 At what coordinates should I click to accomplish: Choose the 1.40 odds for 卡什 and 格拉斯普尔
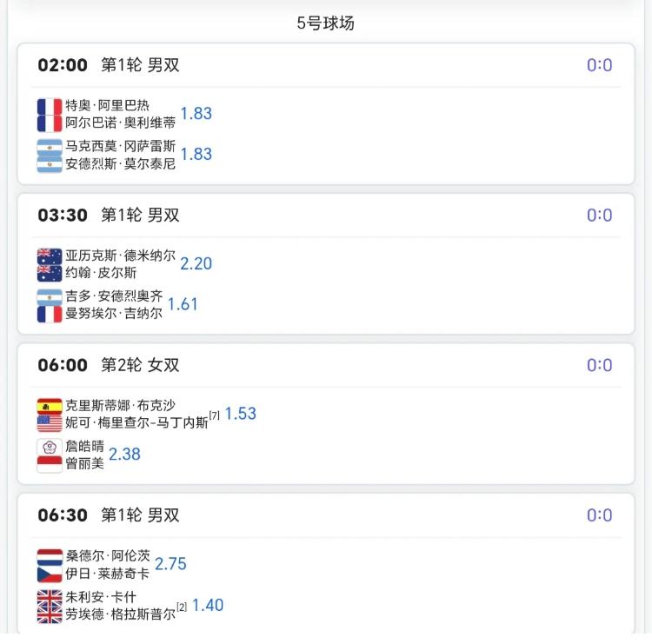pyautogui.click(x=208, y=605)
